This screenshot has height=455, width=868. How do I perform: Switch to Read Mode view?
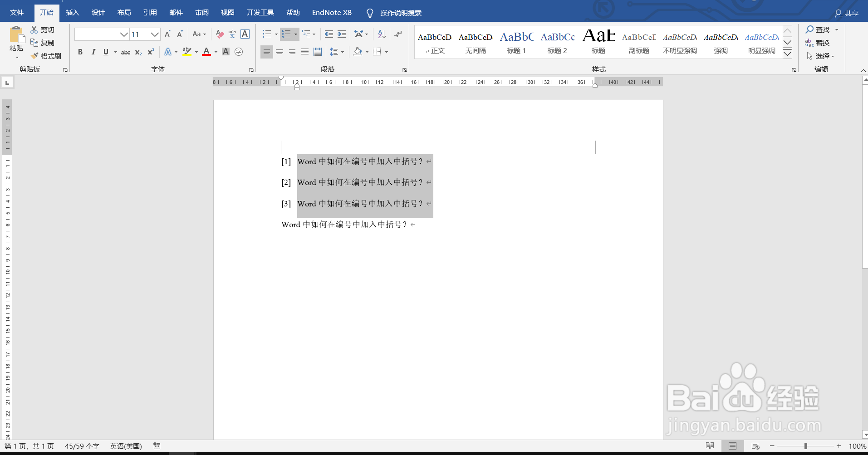710,446
